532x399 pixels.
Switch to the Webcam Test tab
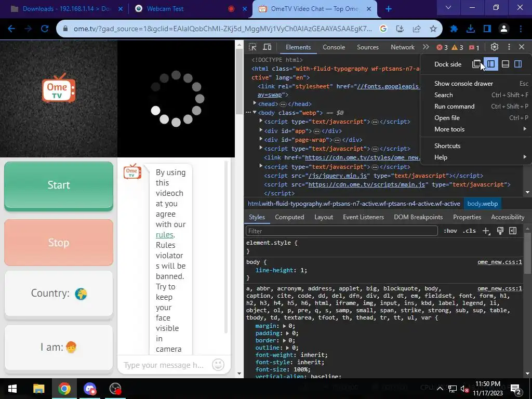pos(165,9)
